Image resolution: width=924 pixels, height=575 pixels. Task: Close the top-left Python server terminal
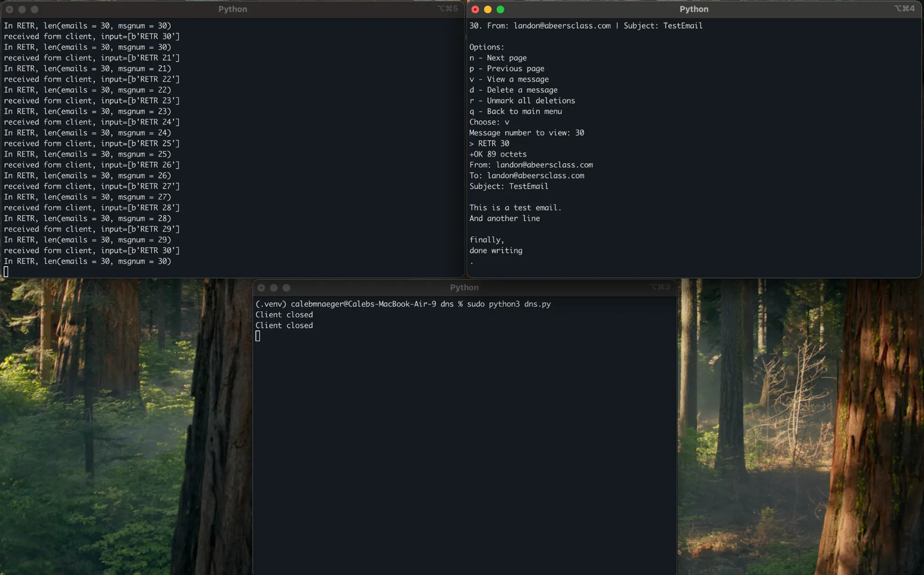(x=9, y=9)
